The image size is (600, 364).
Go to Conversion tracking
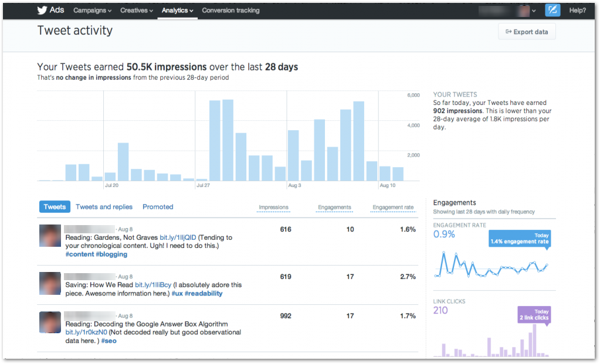click(230, 11)
